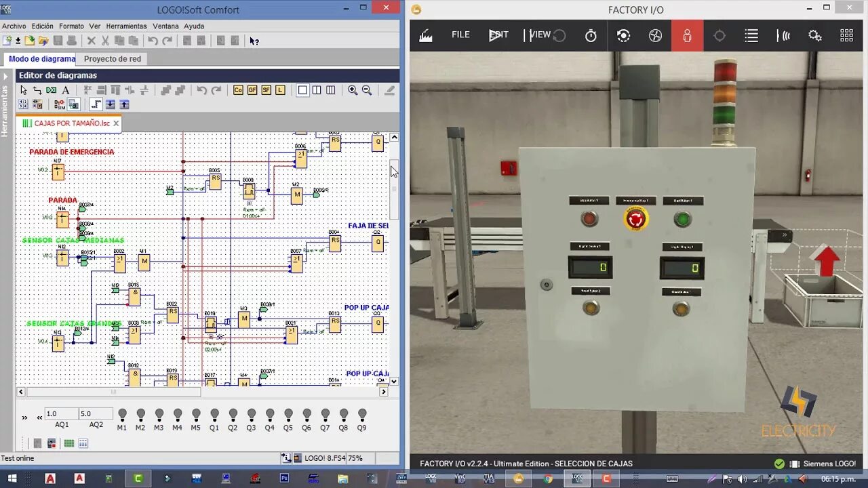Viewport: 868px width, 488px height.
Task: Expand the status row with » arrows
Action: click(x=24, y=418)
